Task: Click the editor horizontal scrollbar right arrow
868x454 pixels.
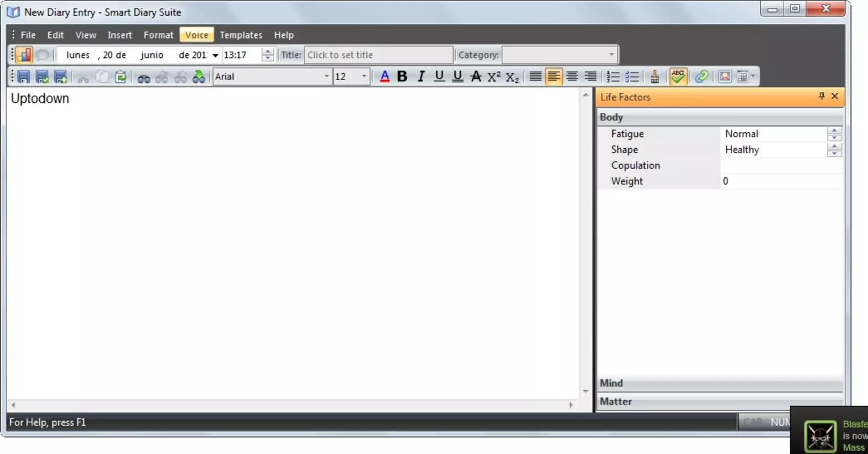Action: [571, 405]
